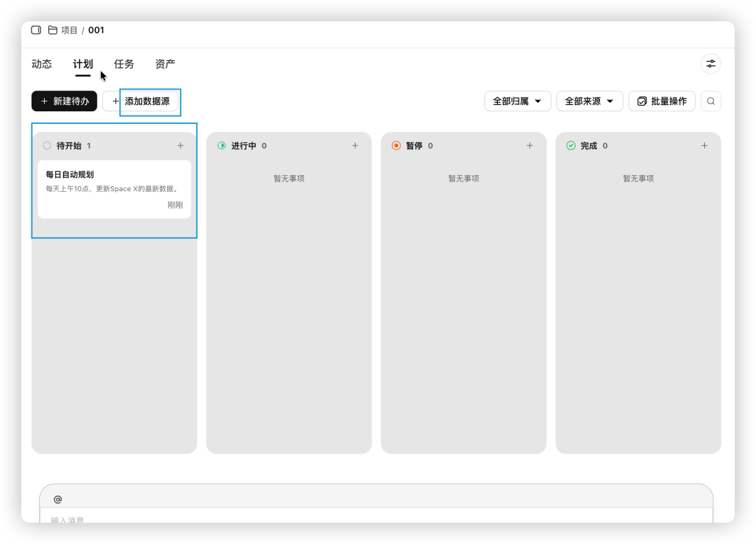
Task: Click the 进行中 half-circle status icon
Action: tap(221, 146)
